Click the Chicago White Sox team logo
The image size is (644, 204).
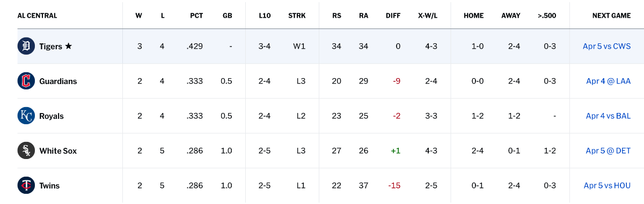(x=26, y=151)
